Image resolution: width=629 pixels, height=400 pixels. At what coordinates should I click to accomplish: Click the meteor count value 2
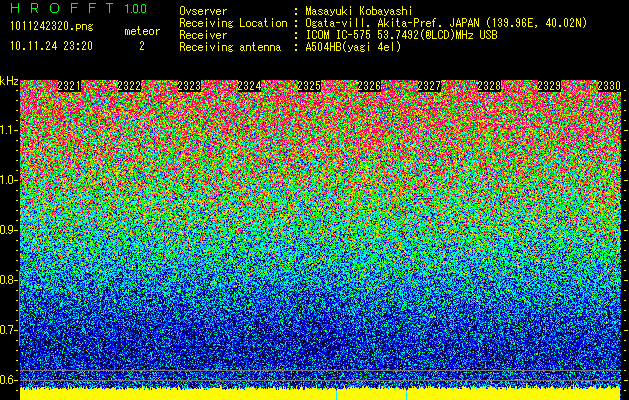(x=142, y=46)
